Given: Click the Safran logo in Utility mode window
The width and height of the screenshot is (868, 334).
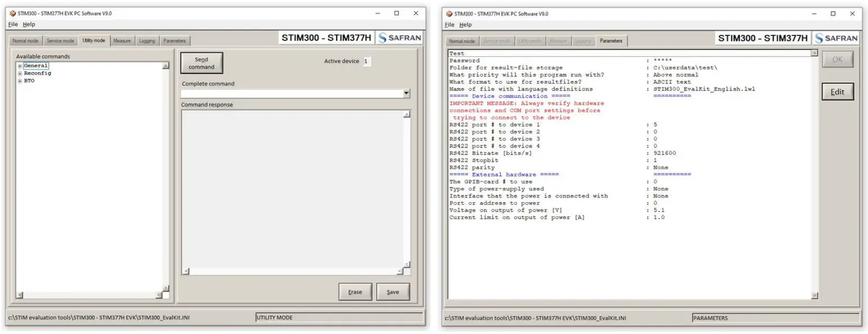Looking at the screenshot, I should click(x=399, y=38).
